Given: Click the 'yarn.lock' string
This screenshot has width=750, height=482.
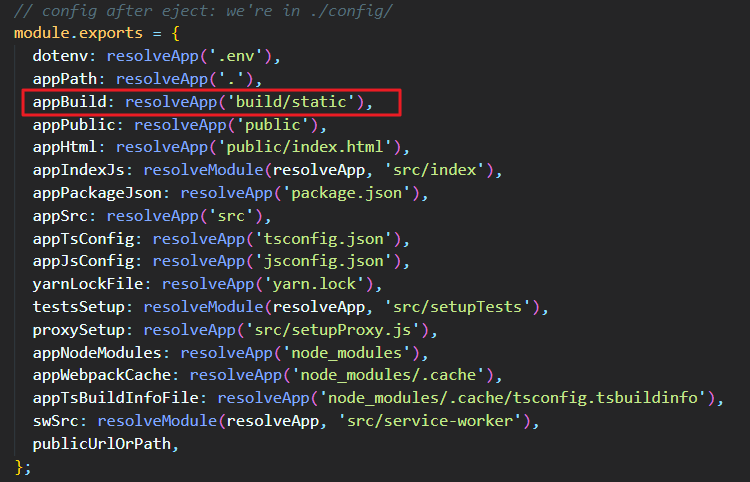Looking at the screenshot, I should [x=314, y=284].
